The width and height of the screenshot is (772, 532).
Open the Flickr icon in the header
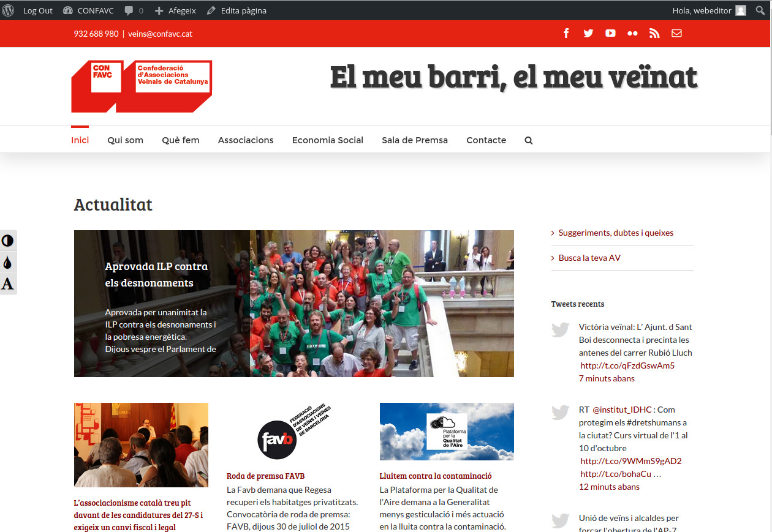[x=632, y=34]
